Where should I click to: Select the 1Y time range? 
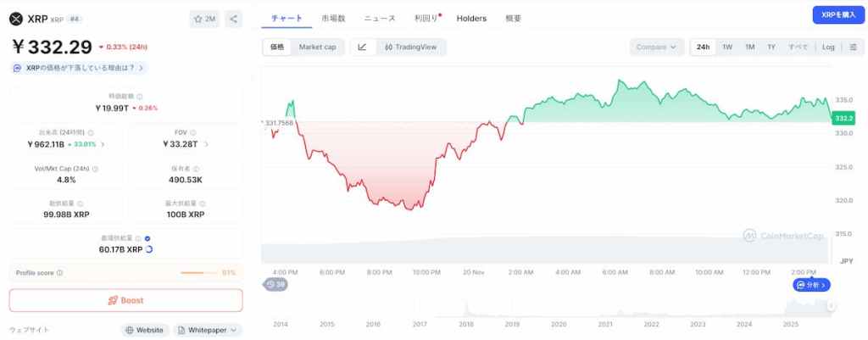771,47
